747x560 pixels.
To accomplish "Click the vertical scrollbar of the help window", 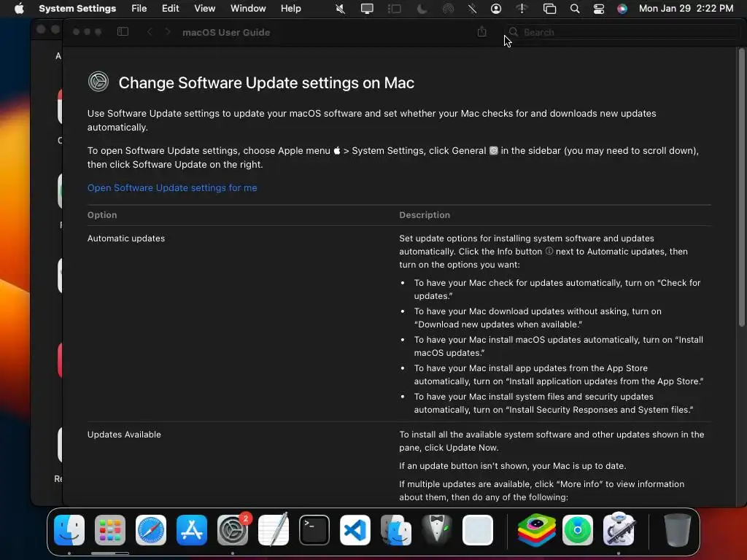I will point(741,188).
